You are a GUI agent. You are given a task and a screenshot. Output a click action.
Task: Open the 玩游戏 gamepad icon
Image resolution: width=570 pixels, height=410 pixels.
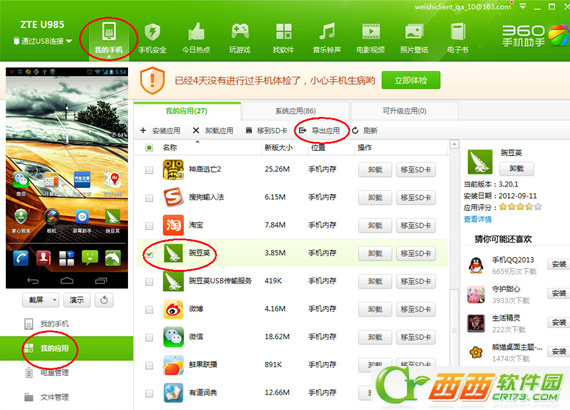pos(240,32)
